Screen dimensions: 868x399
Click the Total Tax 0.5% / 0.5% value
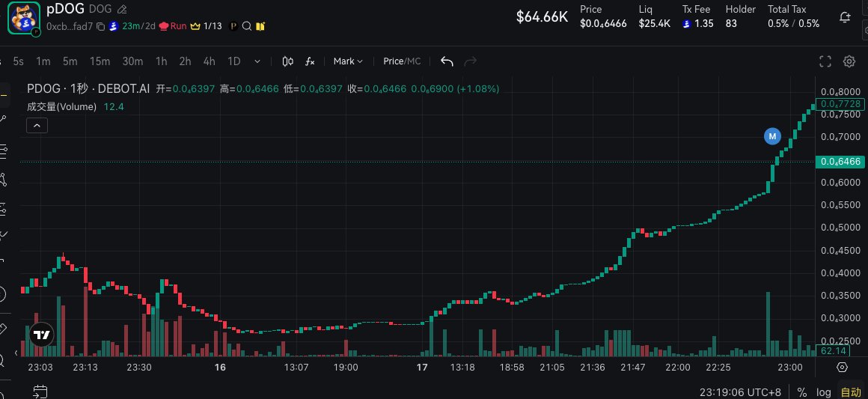click(793, 24)
